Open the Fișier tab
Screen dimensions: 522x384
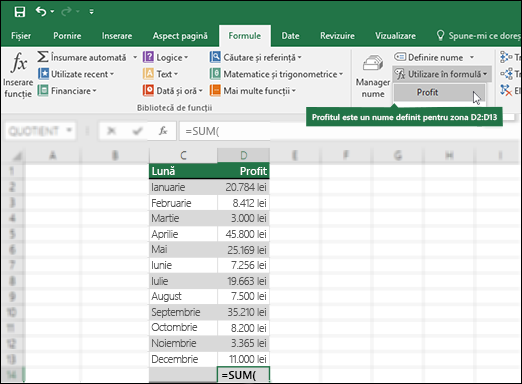[x=21, y=36]
